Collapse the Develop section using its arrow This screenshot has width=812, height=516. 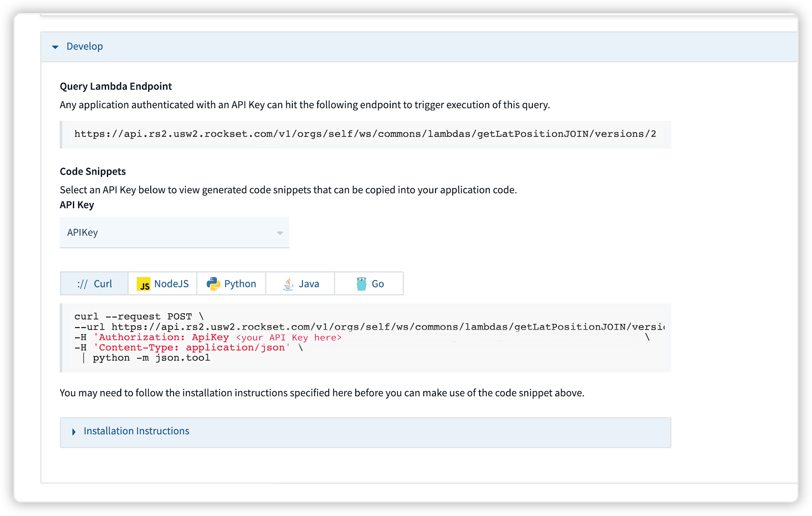(55, 47)
